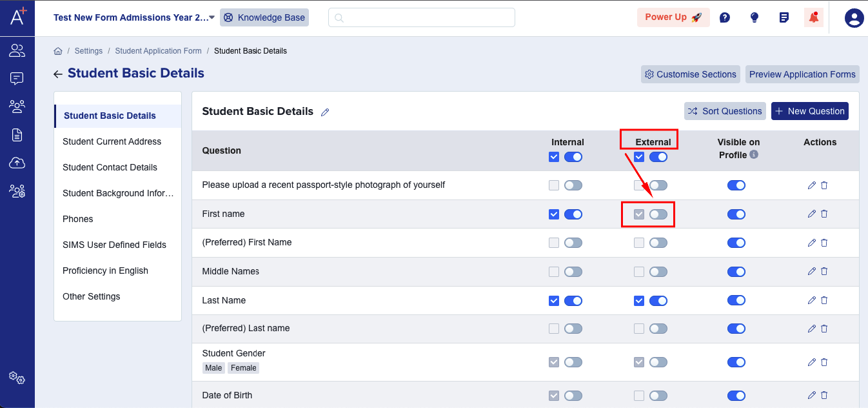Edit the First name question with pencil icon
868x408 pixels.
[812, 214]
